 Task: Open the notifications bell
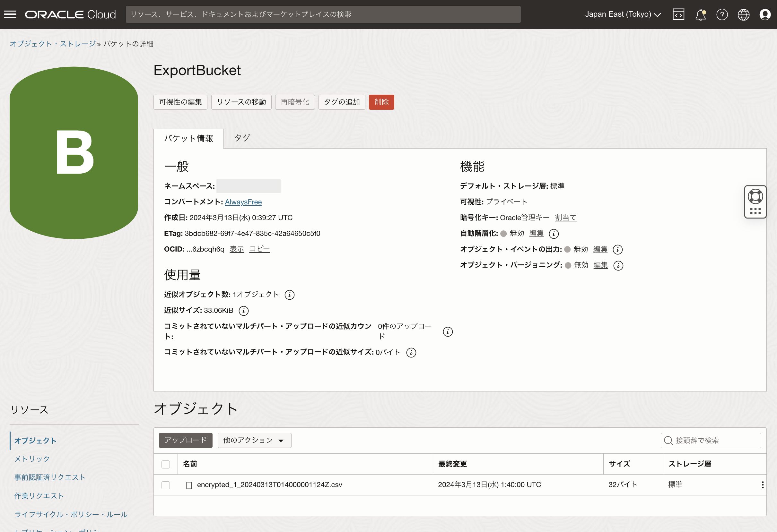700,14
